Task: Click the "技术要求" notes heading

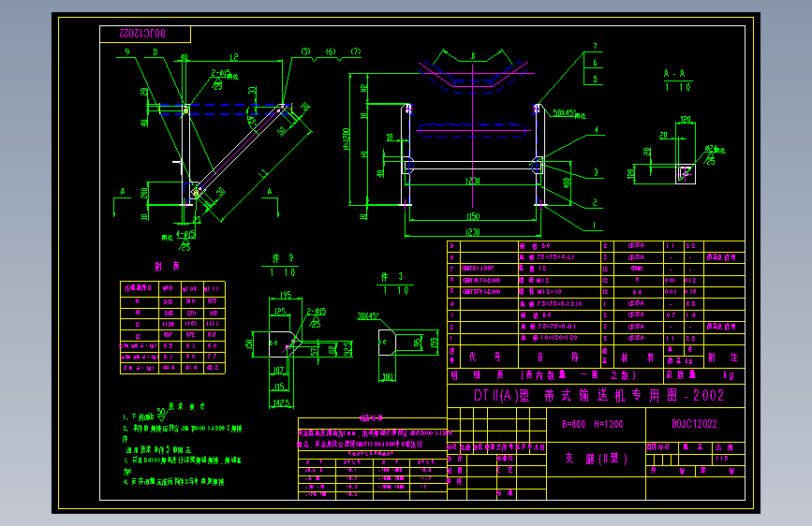Action: (186, 406)
